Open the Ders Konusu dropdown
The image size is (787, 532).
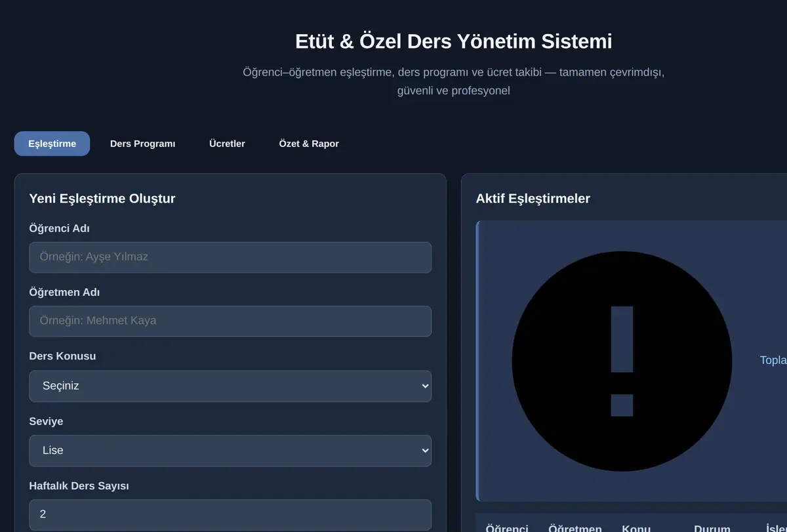point(230,386)
